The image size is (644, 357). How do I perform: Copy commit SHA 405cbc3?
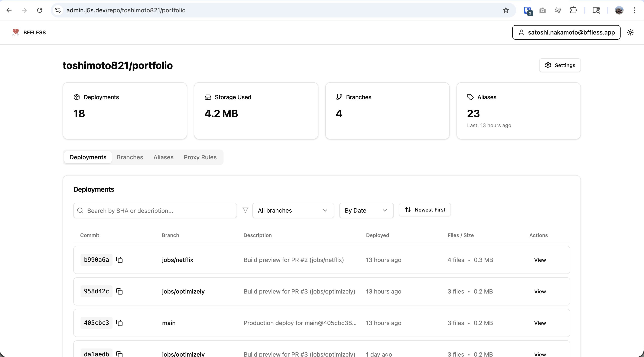(119, 323)
